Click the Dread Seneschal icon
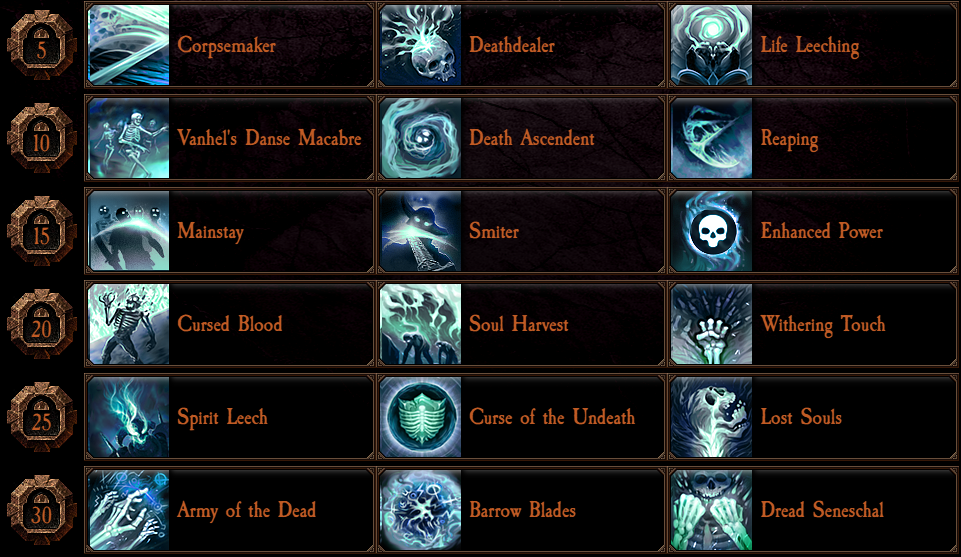This screenshot has width=961, height=557. 712,510
